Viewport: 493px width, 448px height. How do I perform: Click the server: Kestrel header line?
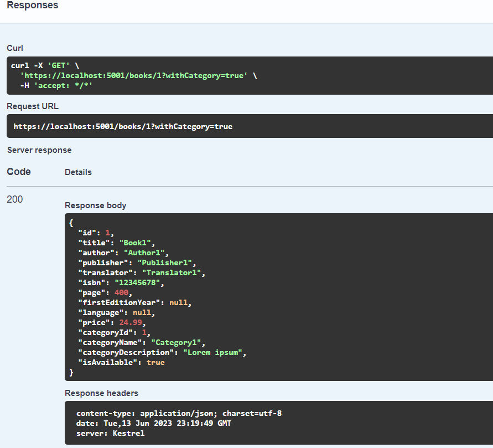point(110,434)
